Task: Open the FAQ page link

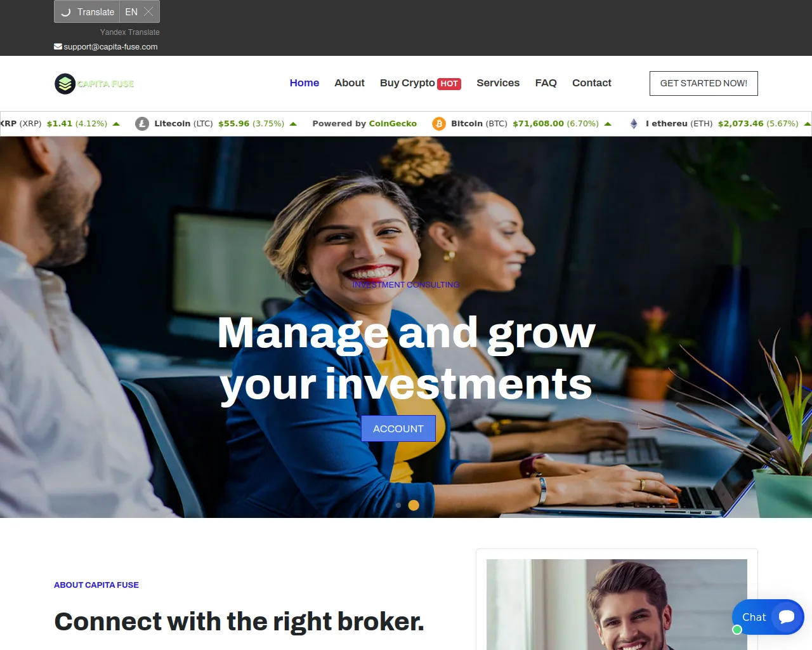Action: 546,83
